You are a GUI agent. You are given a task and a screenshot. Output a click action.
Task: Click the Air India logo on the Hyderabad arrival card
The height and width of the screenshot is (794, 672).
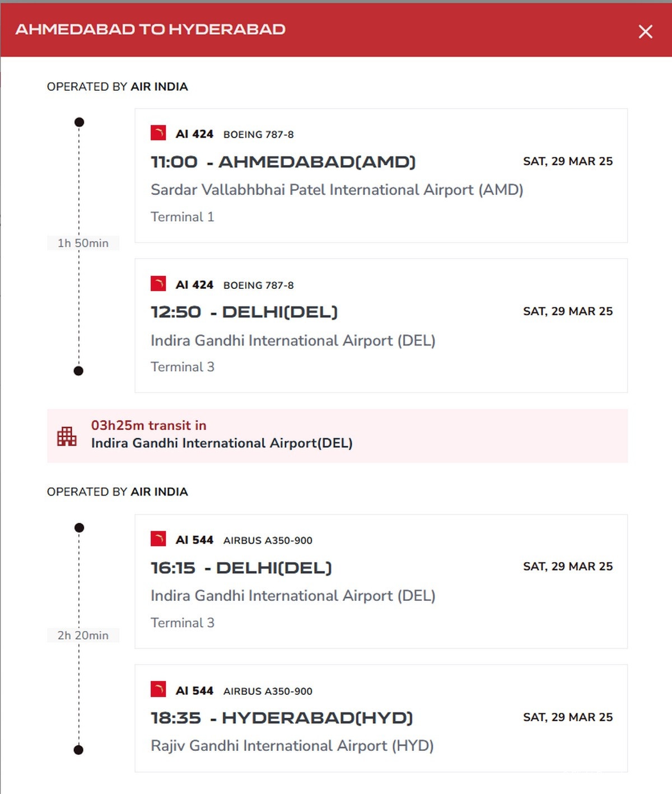158,690
